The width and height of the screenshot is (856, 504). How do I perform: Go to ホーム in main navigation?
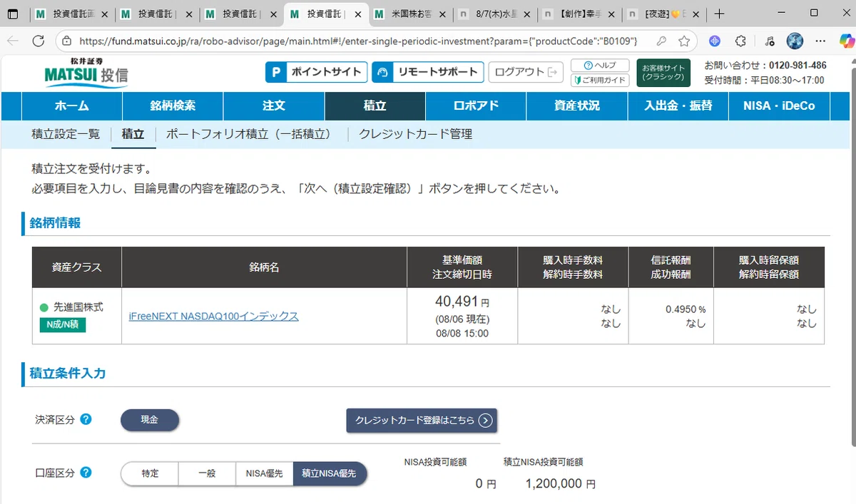tap(72, 106)
